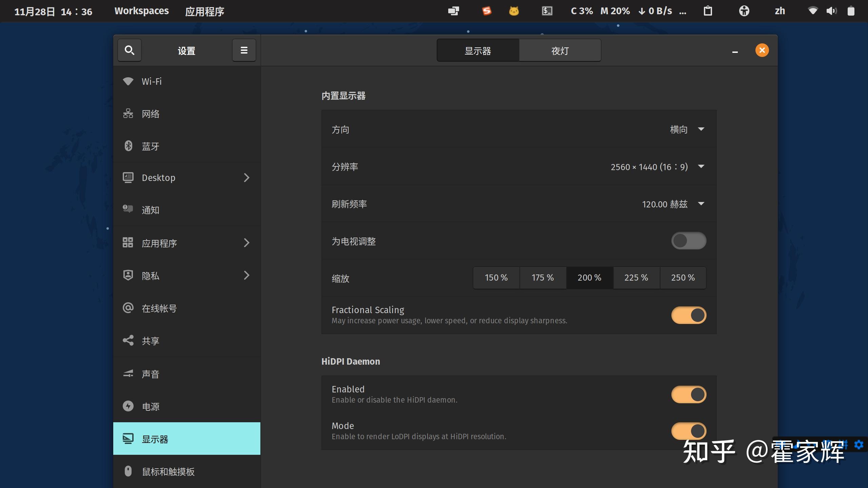This screenshot has height=488, width=868.
Task: Click the Wi-Fi icon in the sidebar
Action: 128,81
